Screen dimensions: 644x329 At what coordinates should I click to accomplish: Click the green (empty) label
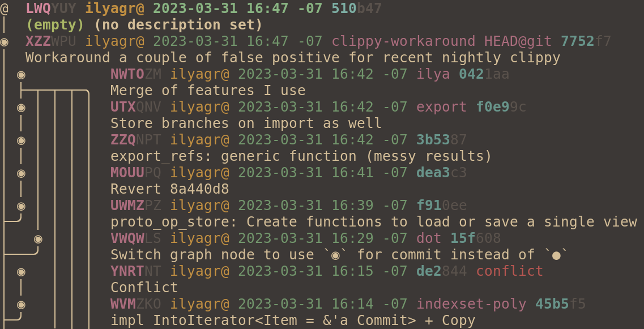[x=55, y=25]
